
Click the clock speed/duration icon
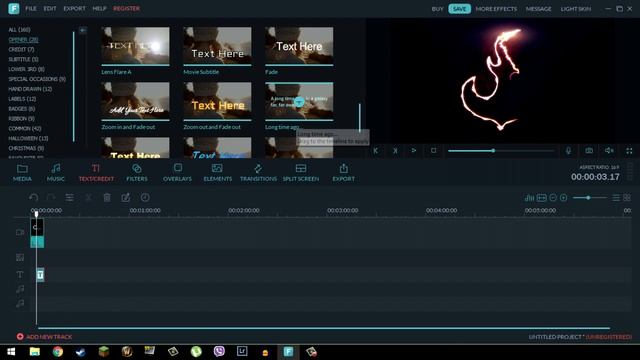145,198
